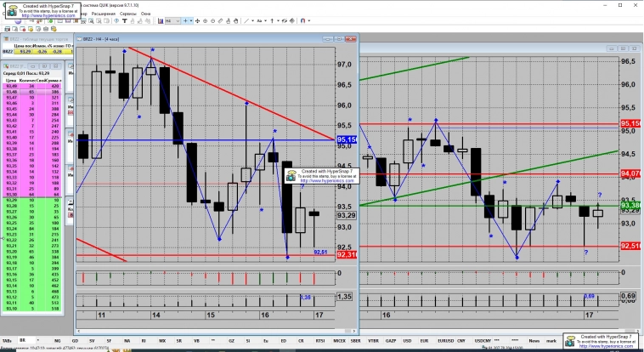This screenshot has height=352, width=644.
Task: Open the Окна menu
Action: [x=145, y=14]
